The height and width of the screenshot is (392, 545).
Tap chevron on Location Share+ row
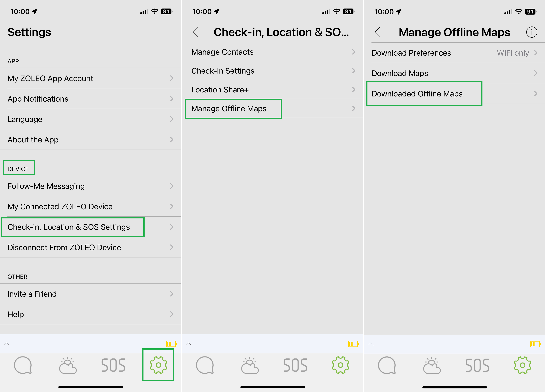coord(354,89)
